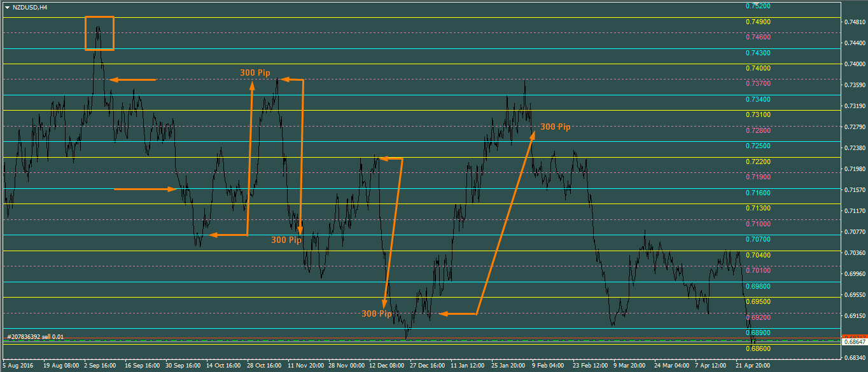Select the right-pointing orange arrow

(x=145, y=189)
